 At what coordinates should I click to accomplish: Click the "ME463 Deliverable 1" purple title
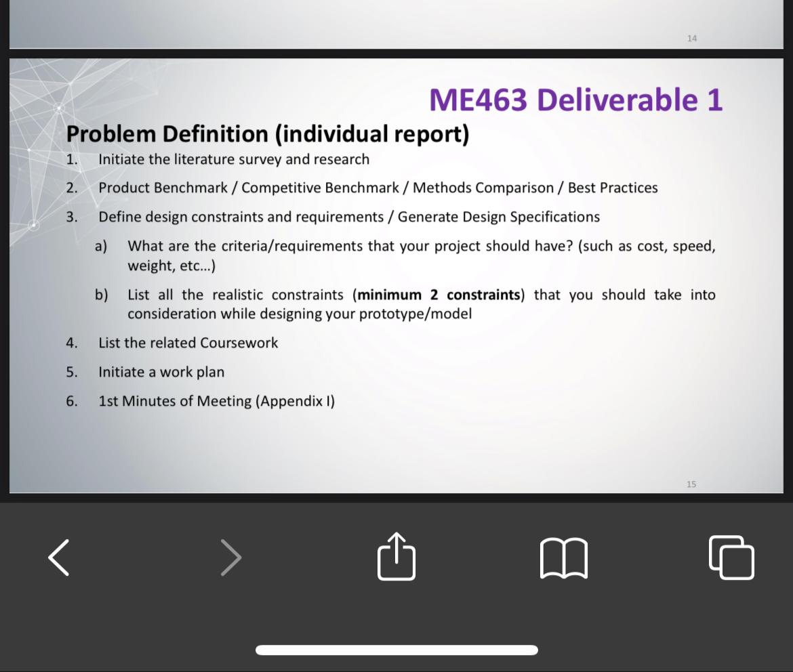pos(575,100)
